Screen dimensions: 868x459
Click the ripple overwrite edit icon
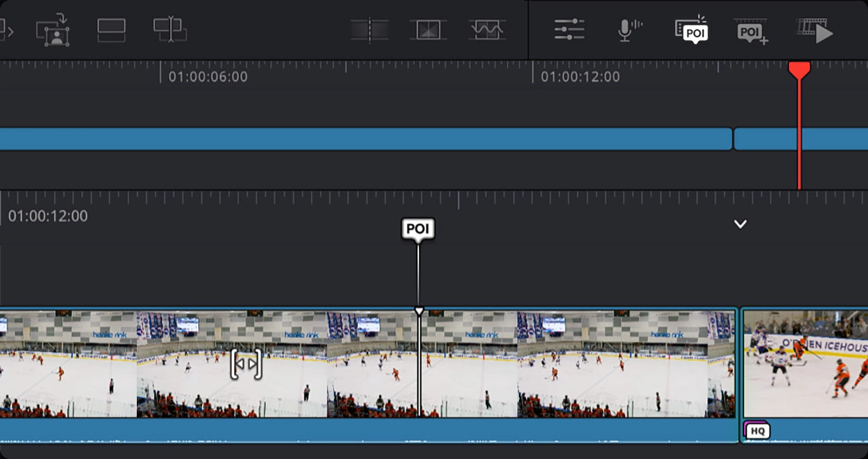[x=170, y=30]
